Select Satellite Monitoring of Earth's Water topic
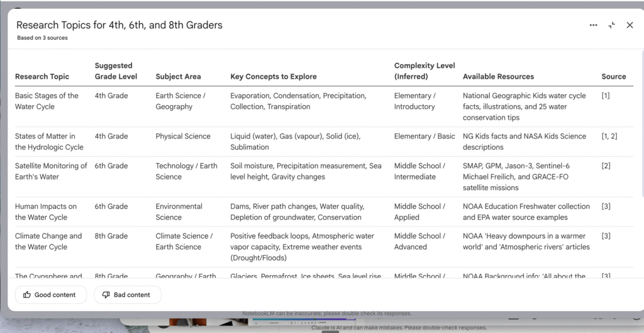 (52, 171)
